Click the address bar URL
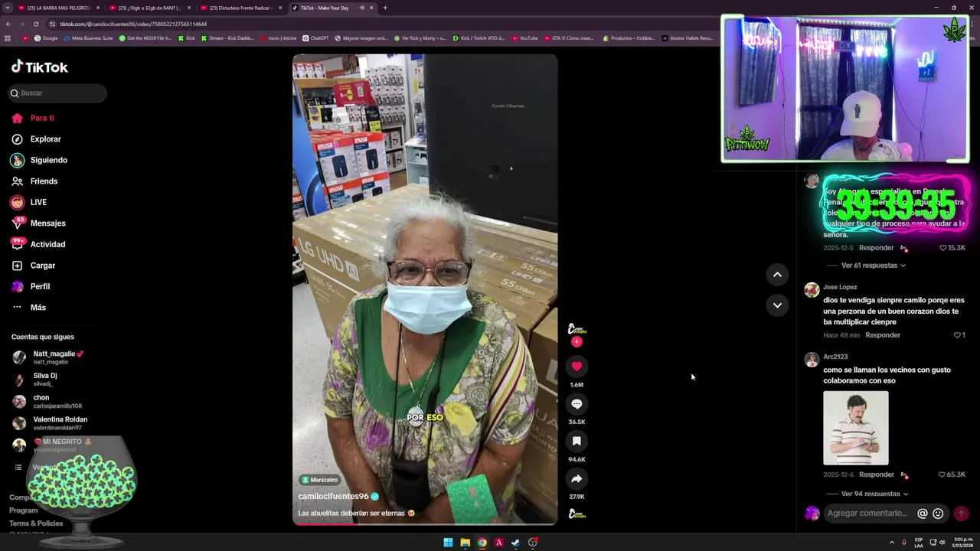 [133, 24]
